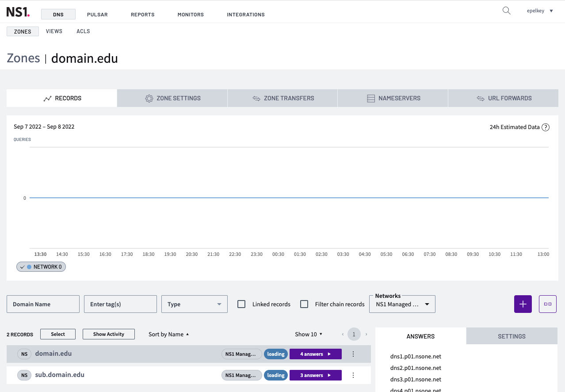This screenshot has width=565, height=392.
Task: Switch to the ZONES subtab
Action: tap(23, 31)
